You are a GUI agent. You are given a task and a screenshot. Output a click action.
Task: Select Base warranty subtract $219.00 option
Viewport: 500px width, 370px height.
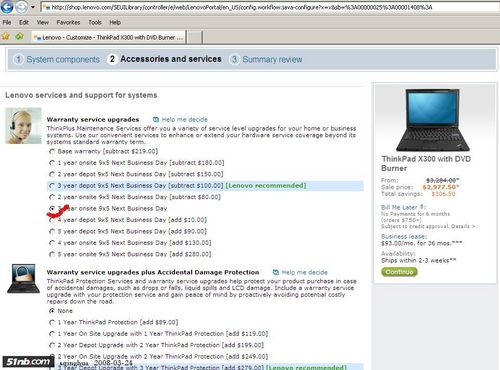(x=52, y=151)
